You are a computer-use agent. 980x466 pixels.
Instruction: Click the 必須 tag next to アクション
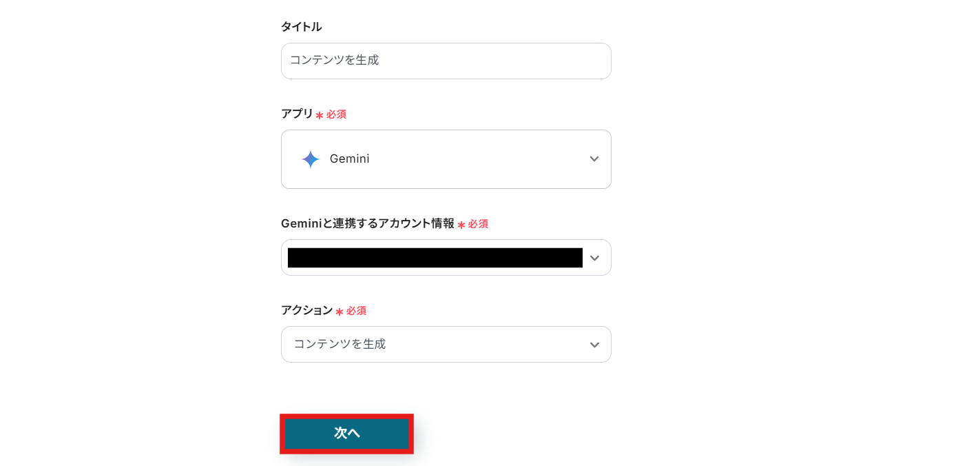[x=356, y=311]
